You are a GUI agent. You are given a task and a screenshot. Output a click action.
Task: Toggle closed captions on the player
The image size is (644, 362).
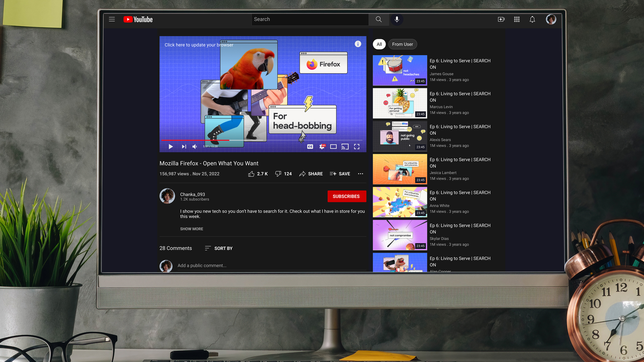click(x=310, y=147)
